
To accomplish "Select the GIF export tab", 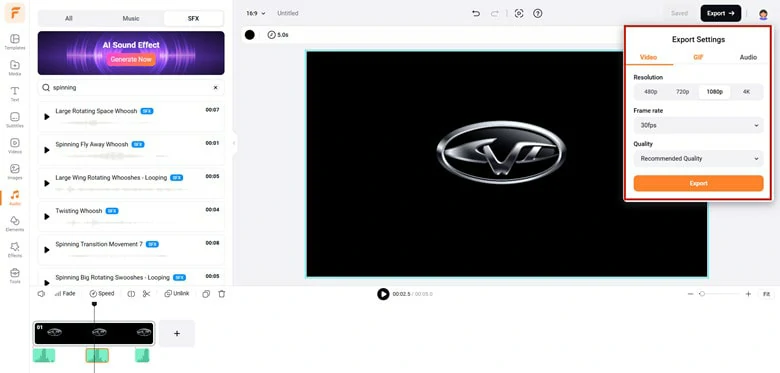I will click(698, 57).
